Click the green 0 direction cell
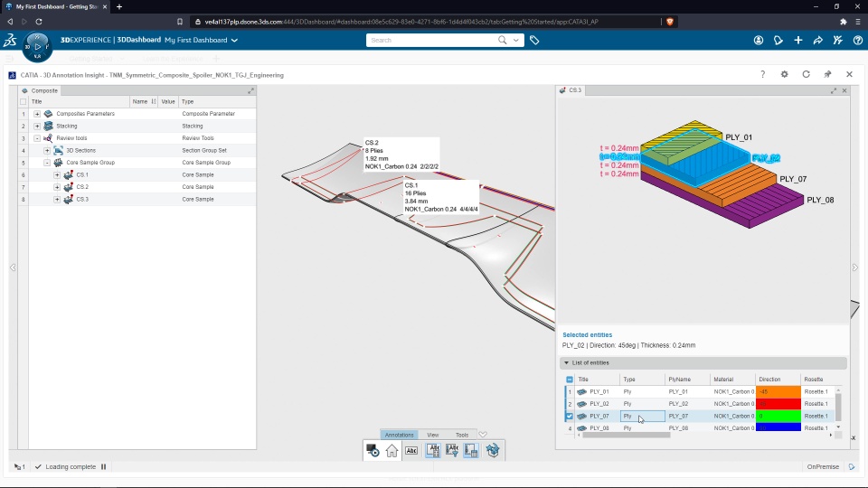 [x=778, y=416]
